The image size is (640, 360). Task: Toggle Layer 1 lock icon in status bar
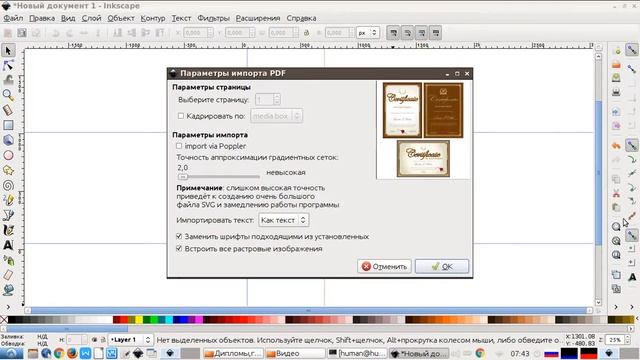coord(103,340)
